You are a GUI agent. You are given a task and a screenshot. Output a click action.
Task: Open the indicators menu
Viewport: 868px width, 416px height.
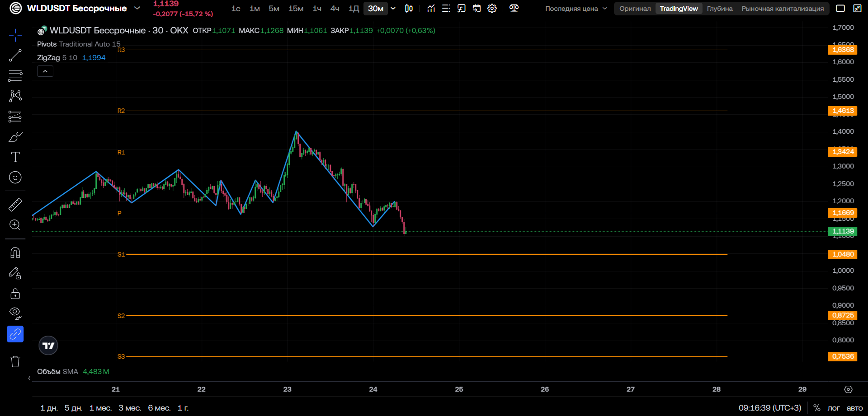tap(431, 8)
